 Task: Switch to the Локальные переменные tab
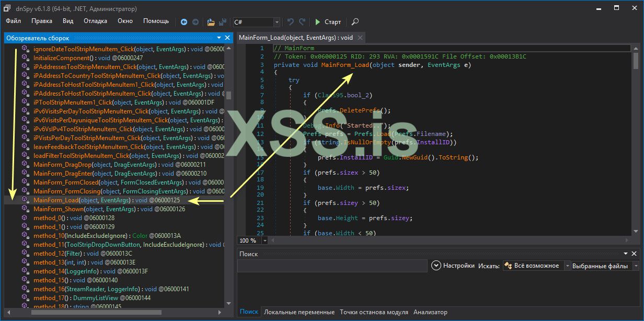(x=299, y=312)
